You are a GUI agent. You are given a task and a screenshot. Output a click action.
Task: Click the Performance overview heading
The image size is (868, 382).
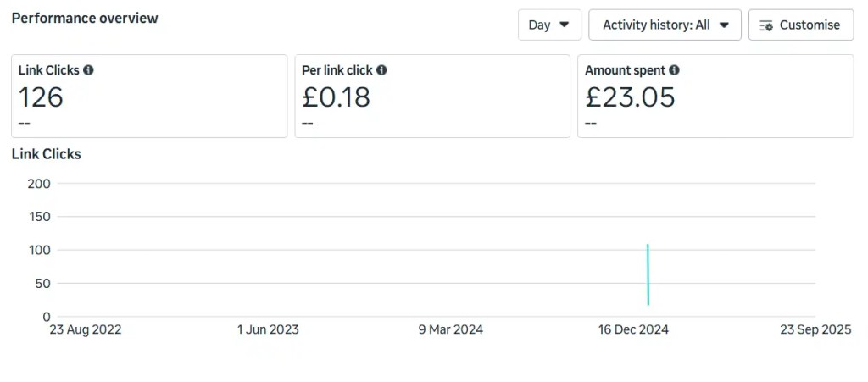tap(85, 18)
